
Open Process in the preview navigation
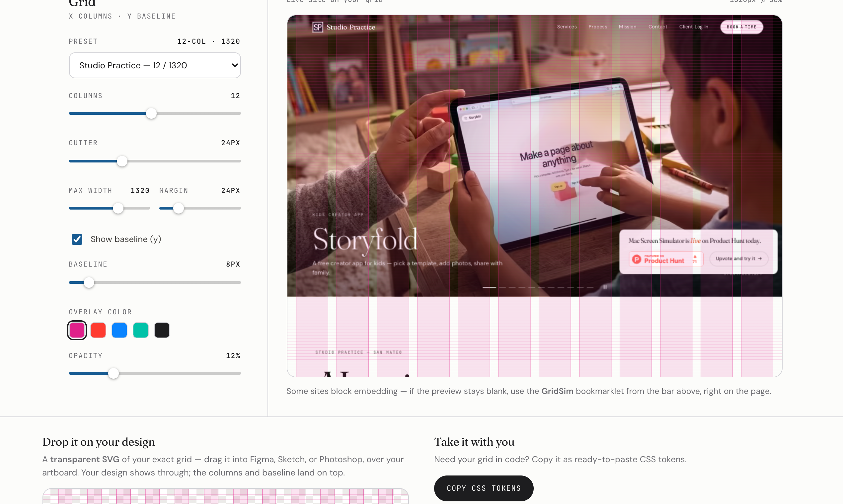coord(598,27)
